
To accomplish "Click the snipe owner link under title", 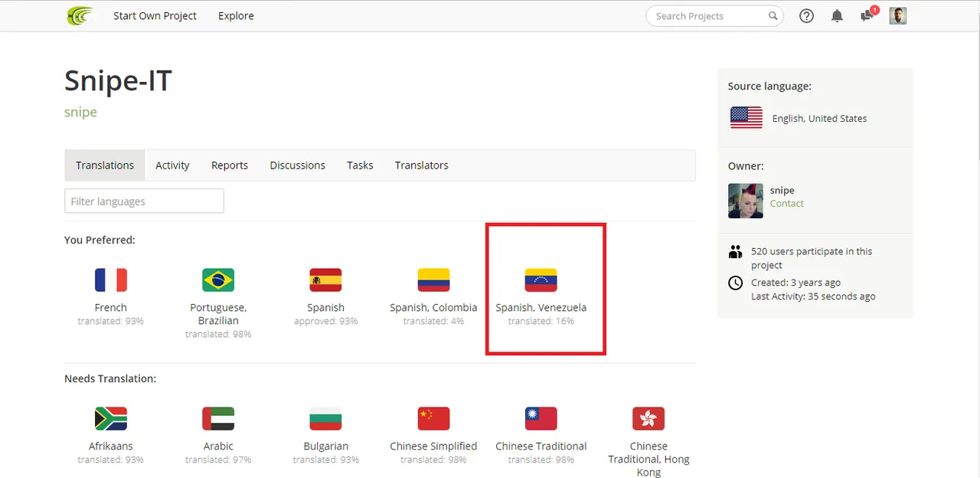I will [80, 113].
